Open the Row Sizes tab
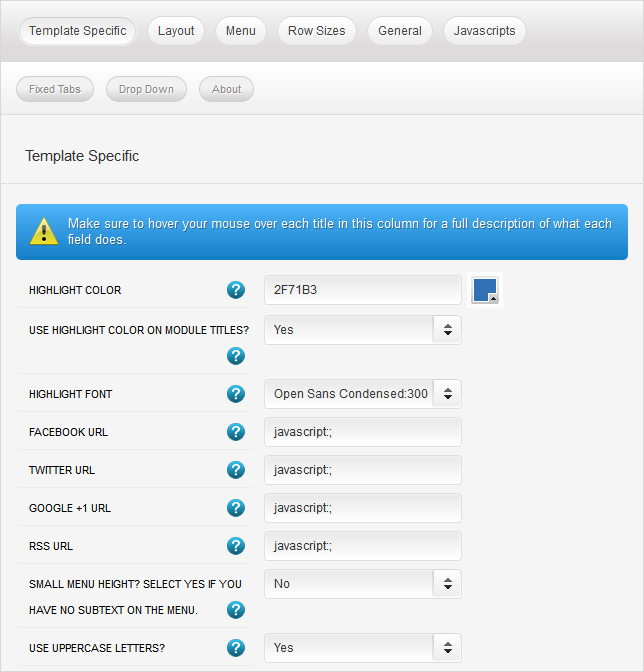This screenshot has height=672, width=644. click(316, 31)
